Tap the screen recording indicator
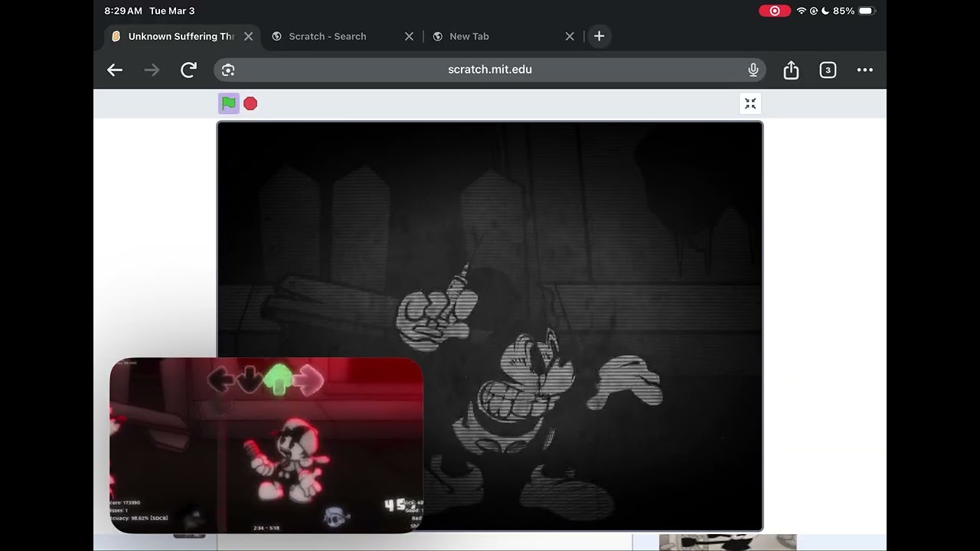 click(x=775, y=11)
